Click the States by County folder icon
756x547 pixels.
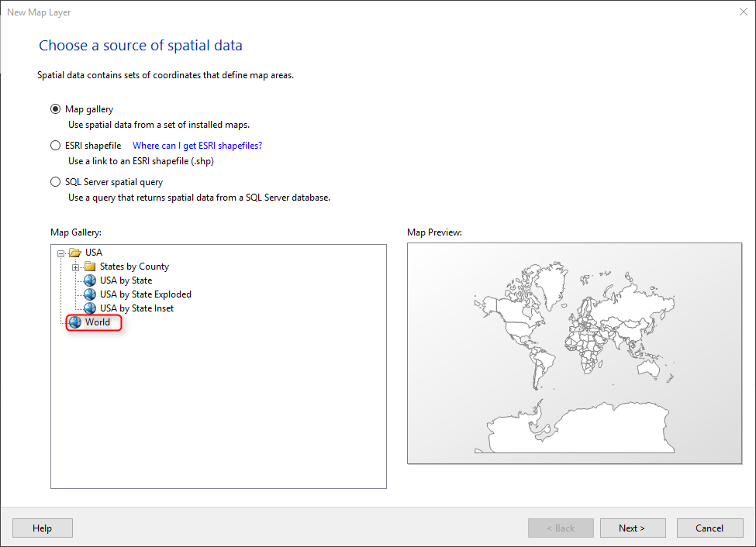pos(90,267)
